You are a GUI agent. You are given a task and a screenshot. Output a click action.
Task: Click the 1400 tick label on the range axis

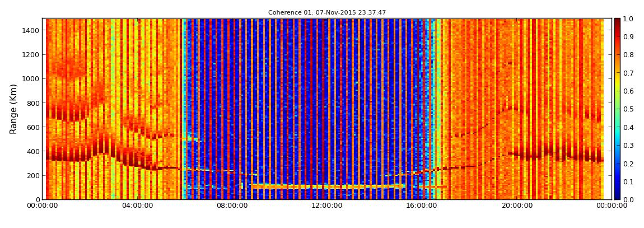(31, 30)
